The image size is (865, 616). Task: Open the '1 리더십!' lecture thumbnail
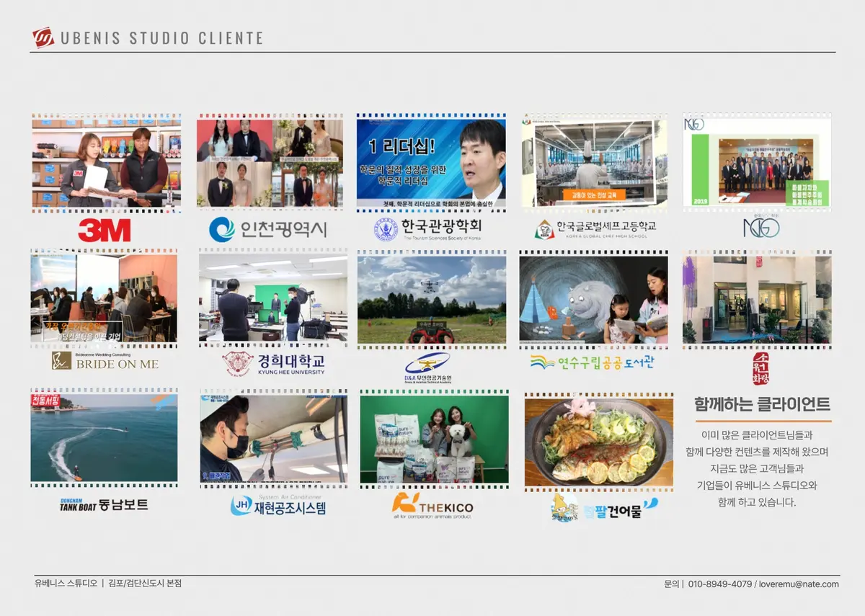click(x=430, y=163)
